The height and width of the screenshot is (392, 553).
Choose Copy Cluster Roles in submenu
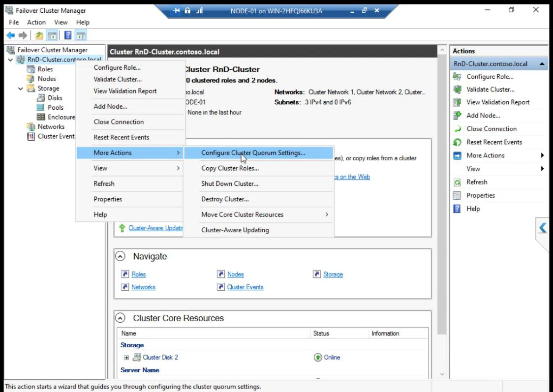pyautogui.click(x=259, y=168)
